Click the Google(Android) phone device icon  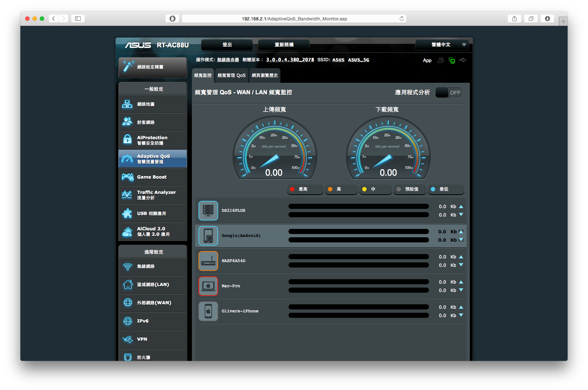tap(208, 236)
